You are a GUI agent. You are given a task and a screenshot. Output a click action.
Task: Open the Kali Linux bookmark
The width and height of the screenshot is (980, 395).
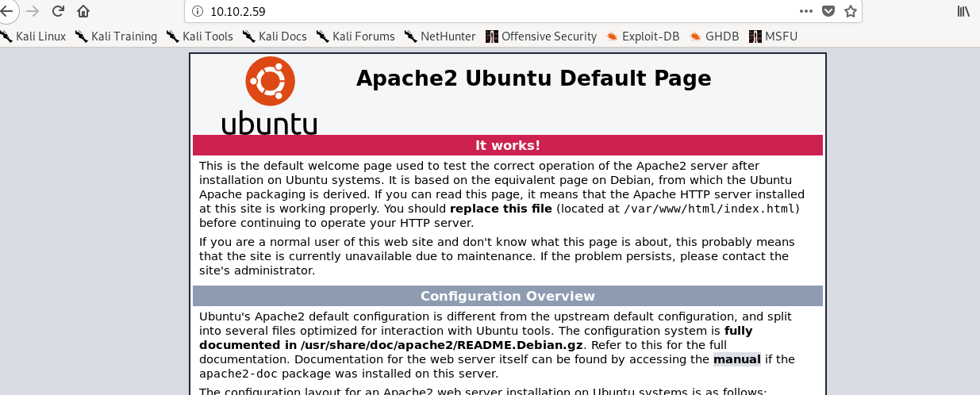coord(33,36)
